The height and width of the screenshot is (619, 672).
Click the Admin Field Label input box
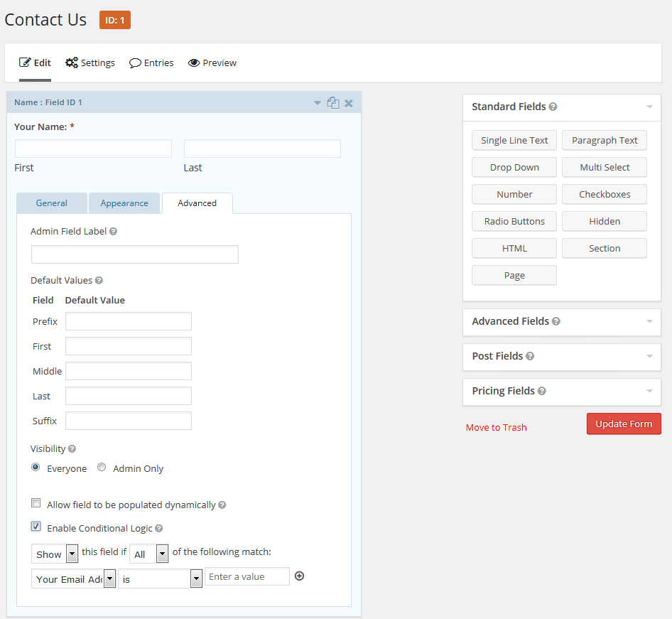coord(135,254)
